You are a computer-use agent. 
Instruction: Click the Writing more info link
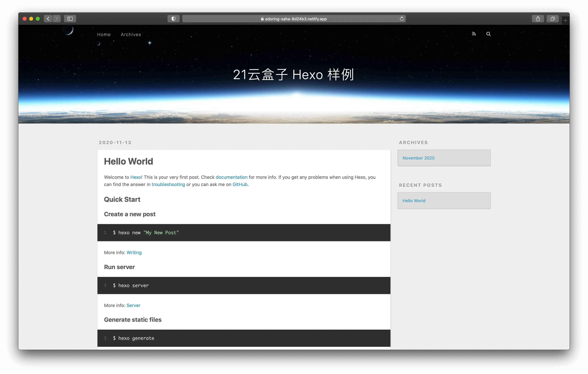coord(134,252)
